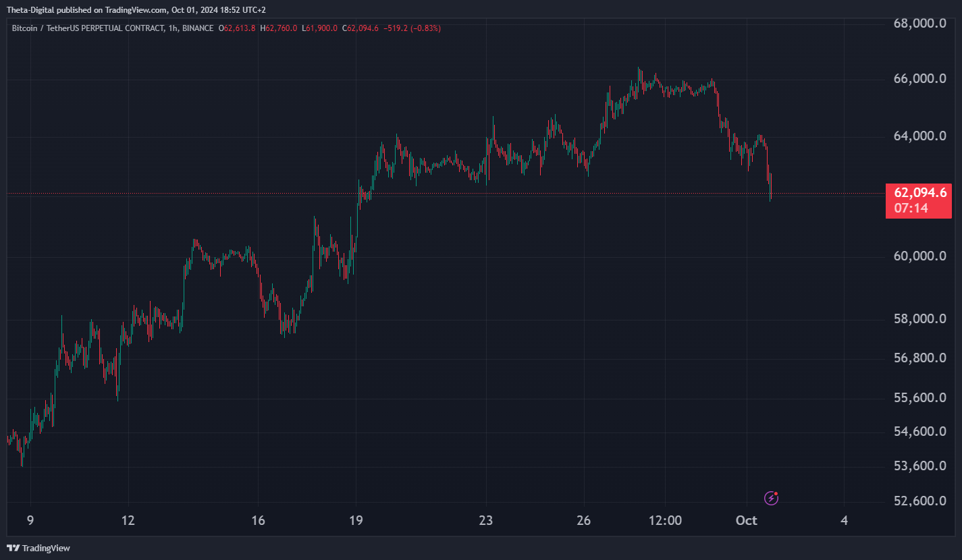Screen dimensions: 962x560
Task: Click the open value O62,613.8
Action: (x=237, y=28)
